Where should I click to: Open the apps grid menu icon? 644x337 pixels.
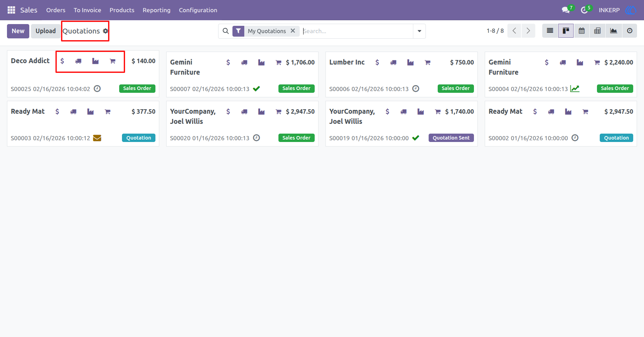11,10
